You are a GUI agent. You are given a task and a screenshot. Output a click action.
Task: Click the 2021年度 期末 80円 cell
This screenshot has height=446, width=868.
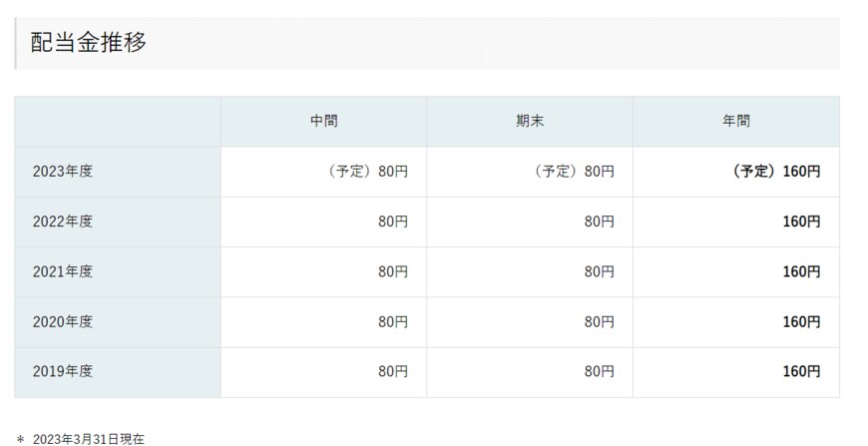[599, 271]
